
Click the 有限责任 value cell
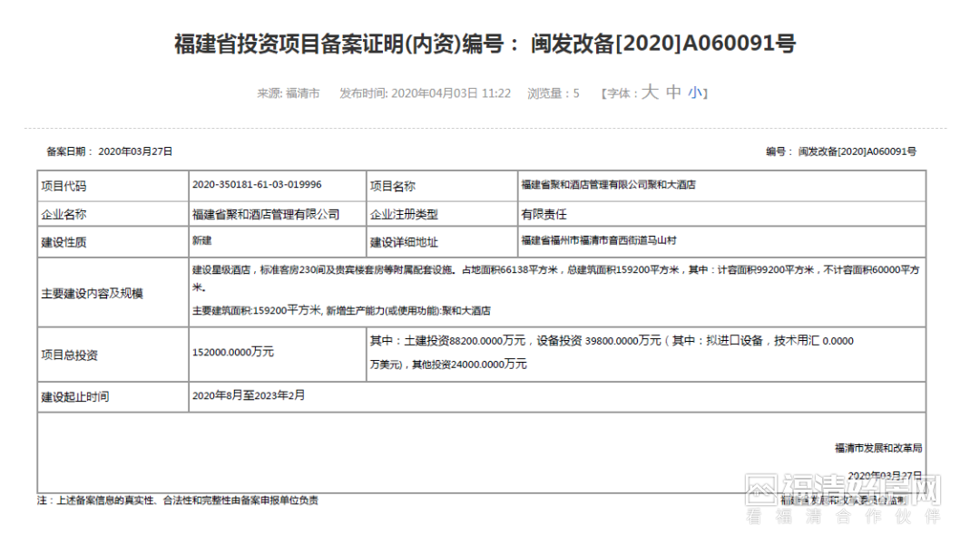[x=722, y=214]
